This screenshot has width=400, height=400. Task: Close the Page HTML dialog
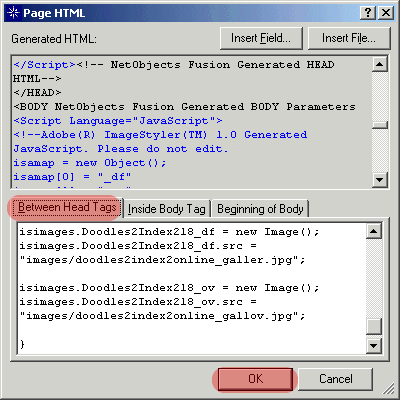point(386,13)
